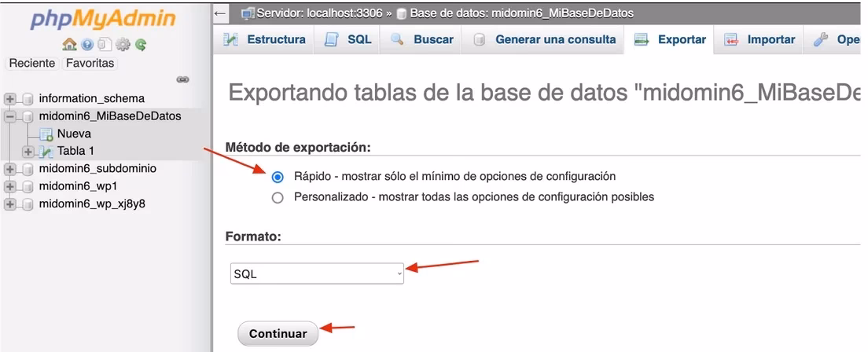The width and height of the screenshot is (868, 352).
Task: Collapse sidebar with the left arrow button
Action: 220,13
